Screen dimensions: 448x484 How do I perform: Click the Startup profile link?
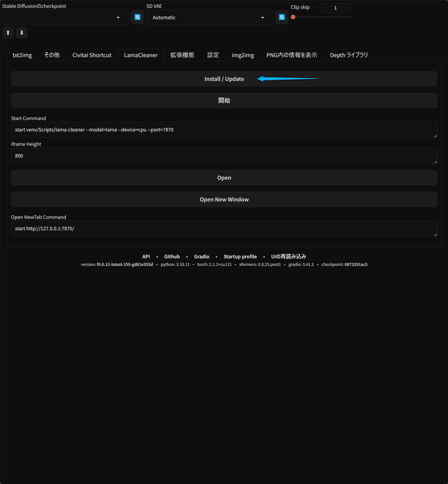tap(240, 256)
